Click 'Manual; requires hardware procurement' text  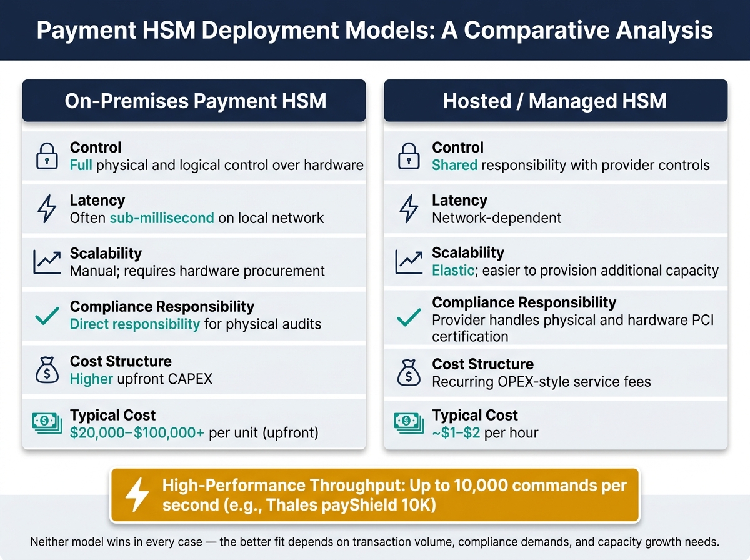click(197, 271)
